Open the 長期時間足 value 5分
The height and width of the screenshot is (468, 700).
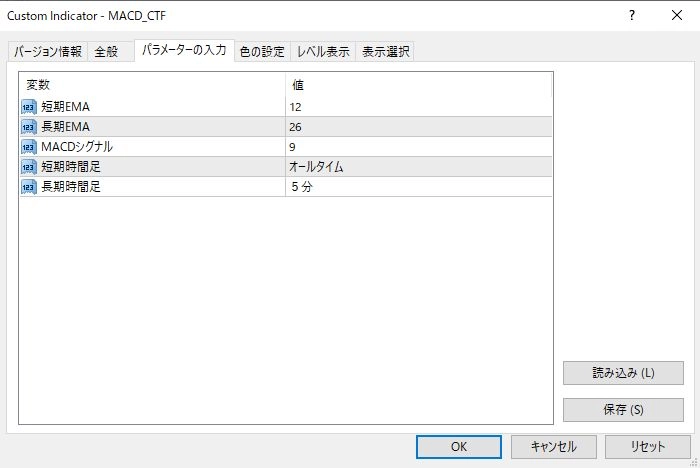pyautogui.click(x=418, y=186)
